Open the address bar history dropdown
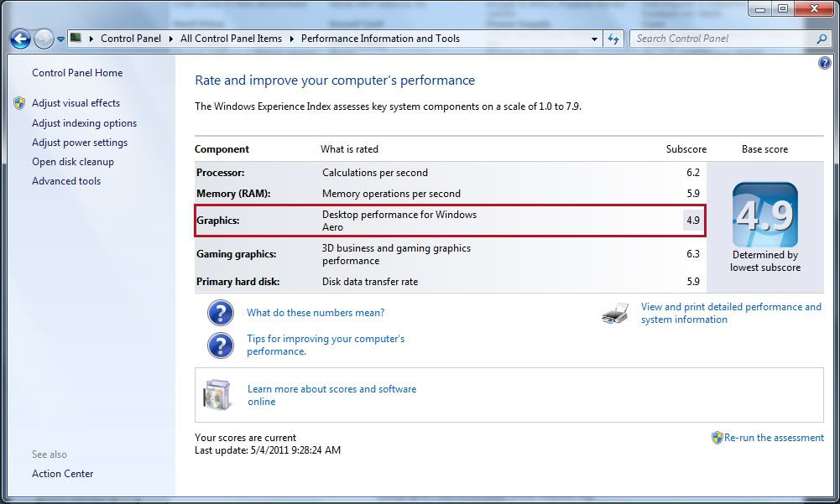This screenshot has width=840, height=504. click(x=594, y=39)
